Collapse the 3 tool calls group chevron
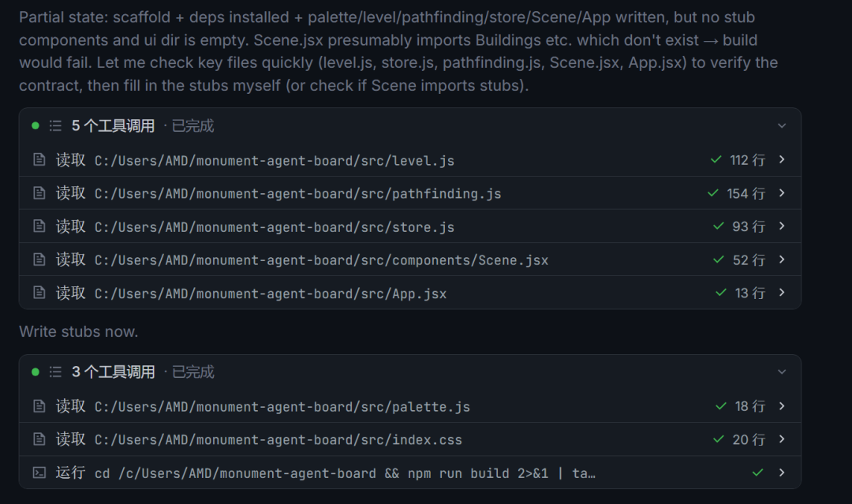 (x=782, y=372)
